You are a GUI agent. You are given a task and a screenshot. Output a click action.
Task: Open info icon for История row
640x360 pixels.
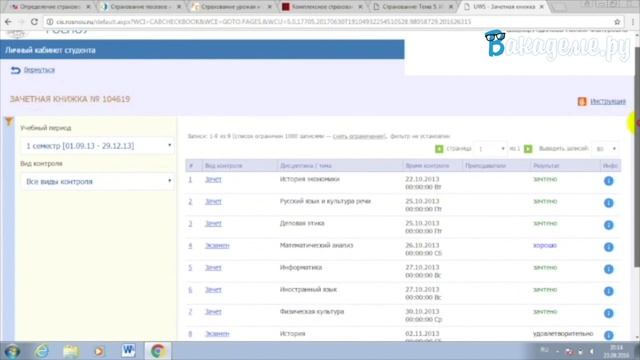click(609, 335)
